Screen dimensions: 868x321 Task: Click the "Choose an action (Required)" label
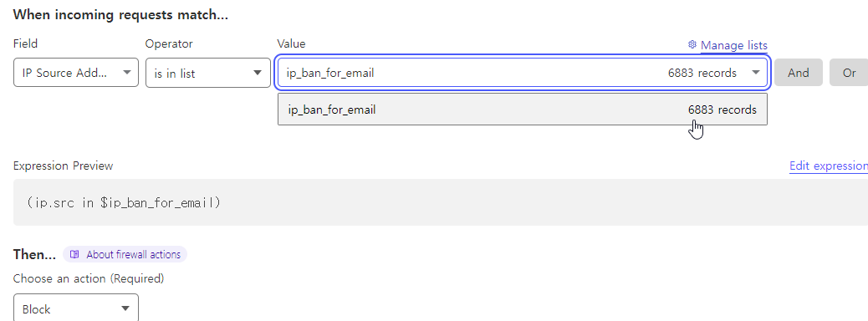(x=89, y=278)
